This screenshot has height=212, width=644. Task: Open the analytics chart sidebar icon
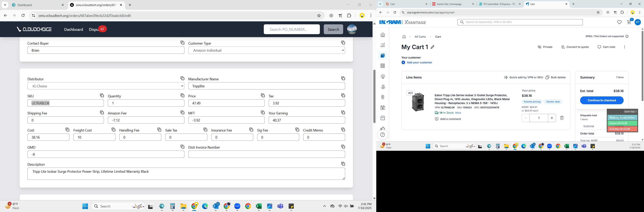pos(383,45)
